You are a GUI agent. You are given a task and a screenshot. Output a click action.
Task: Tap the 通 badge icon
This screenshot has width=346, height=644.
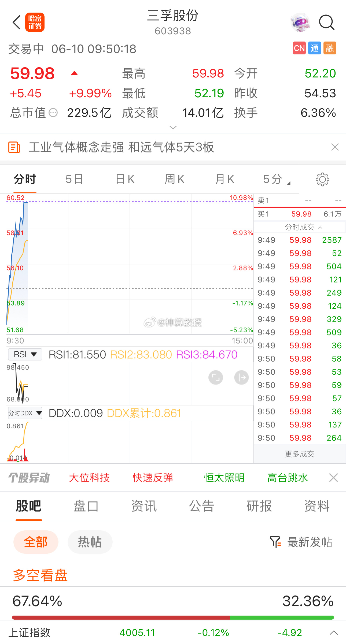pos(315,48)
